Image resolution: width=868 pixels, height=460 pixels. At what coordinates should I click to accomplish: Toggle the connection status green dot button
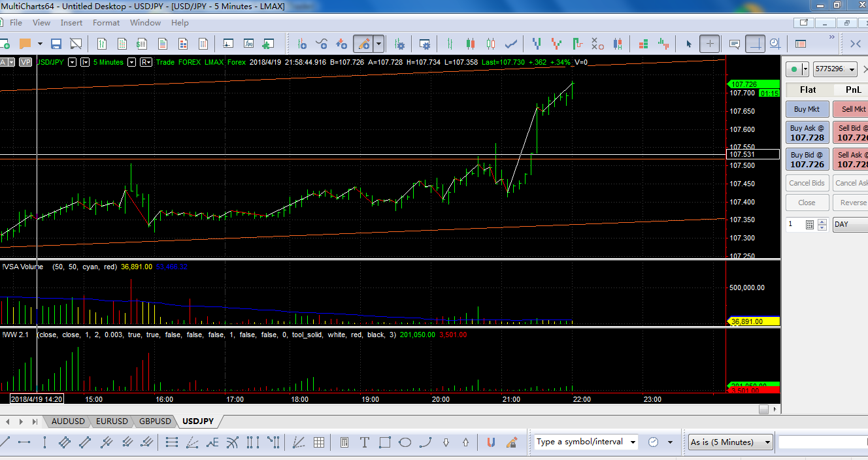(793, 69)
